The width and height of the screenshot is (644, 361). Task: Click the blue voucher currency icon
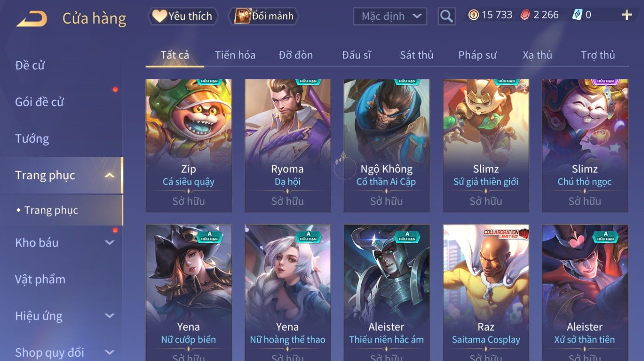(577, 15)
